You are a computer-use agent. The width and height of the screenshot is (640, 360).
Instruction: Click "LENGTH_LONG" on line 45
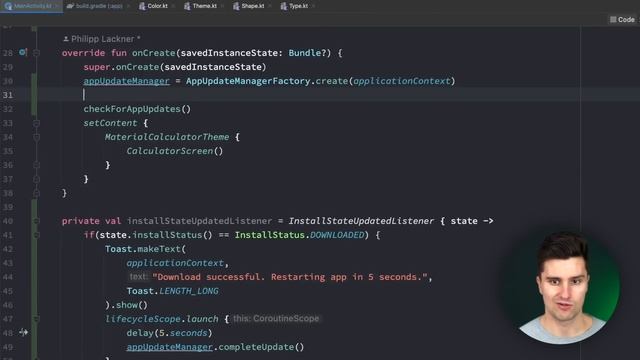[189, 291]
